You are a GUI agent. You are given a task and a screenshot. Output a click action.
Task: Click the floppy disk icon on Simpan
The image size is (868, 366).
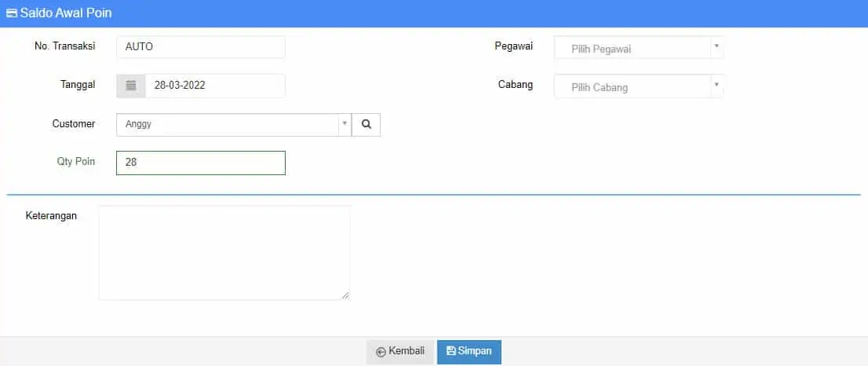click(x=450, y=351)
